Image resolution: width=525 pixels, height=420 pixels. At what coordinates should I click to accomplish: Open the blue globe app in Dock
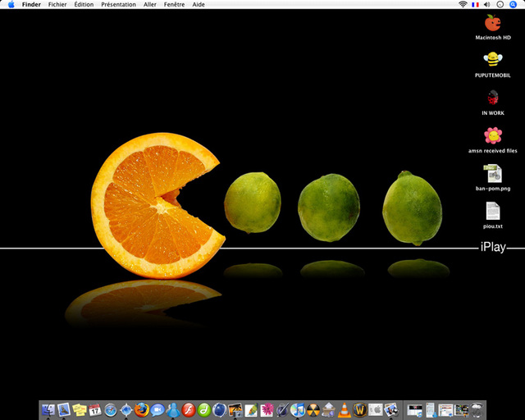point(220,409)
